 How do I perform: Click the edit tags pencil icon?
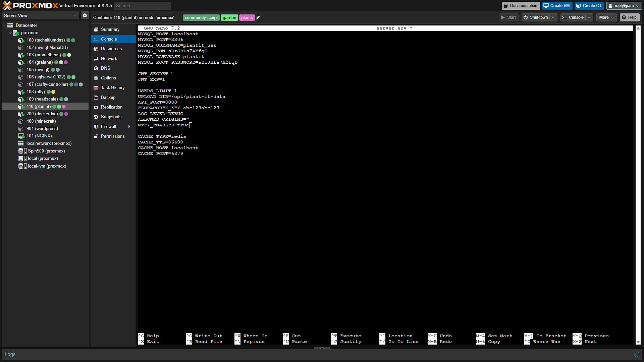point(258,18)
